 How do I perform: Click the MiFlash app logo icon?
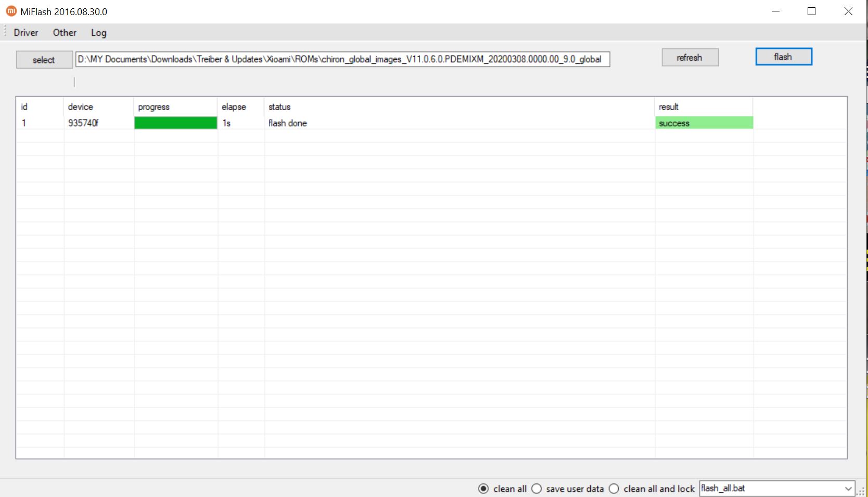tap(11, 11)
